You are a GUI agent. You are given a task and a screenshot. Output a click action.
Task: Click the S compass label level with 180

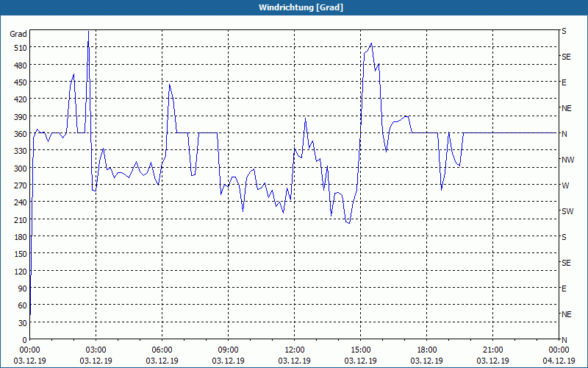tap(564, 237)
